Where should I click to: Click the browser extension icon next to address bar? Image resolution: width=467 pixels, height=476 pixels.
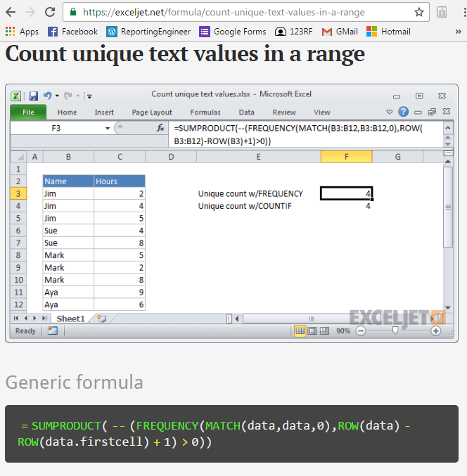click(442, 12)
